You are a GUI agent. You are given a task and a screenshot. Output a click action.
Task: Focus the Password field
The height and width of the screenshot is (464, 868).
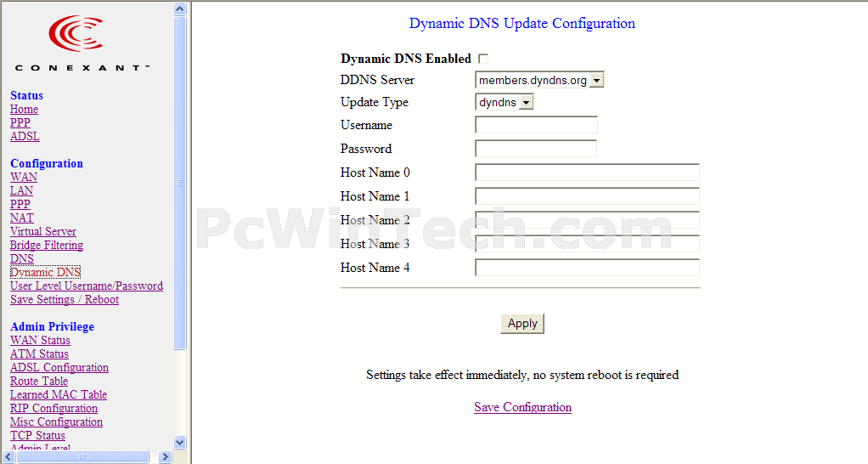click(536, 149)
